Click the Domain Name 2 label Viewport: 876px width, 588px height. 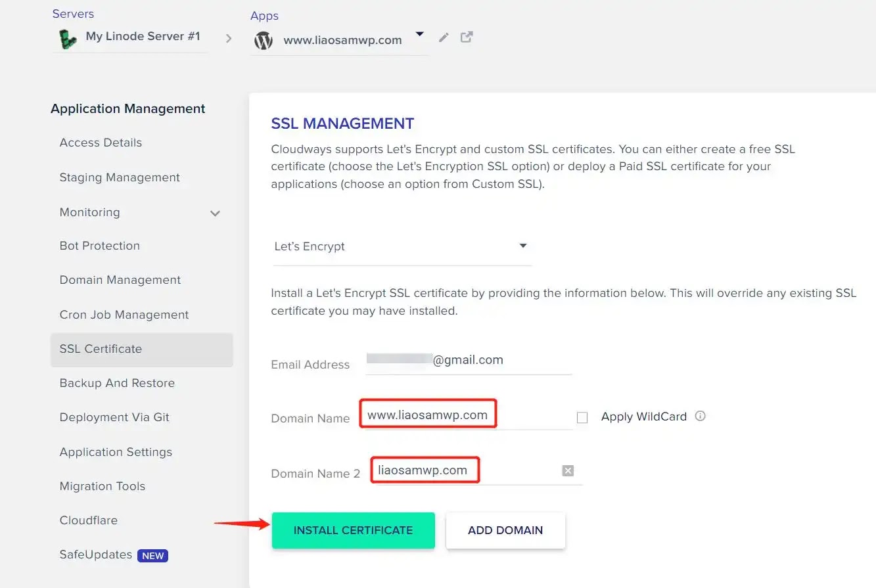pos(315,474)
